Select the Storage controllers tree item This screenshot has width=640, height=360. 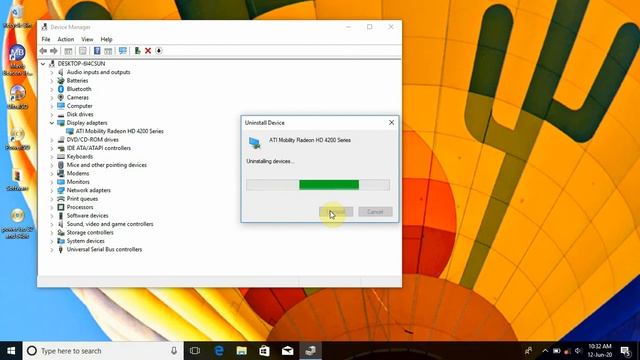click(x=90, y=233)
